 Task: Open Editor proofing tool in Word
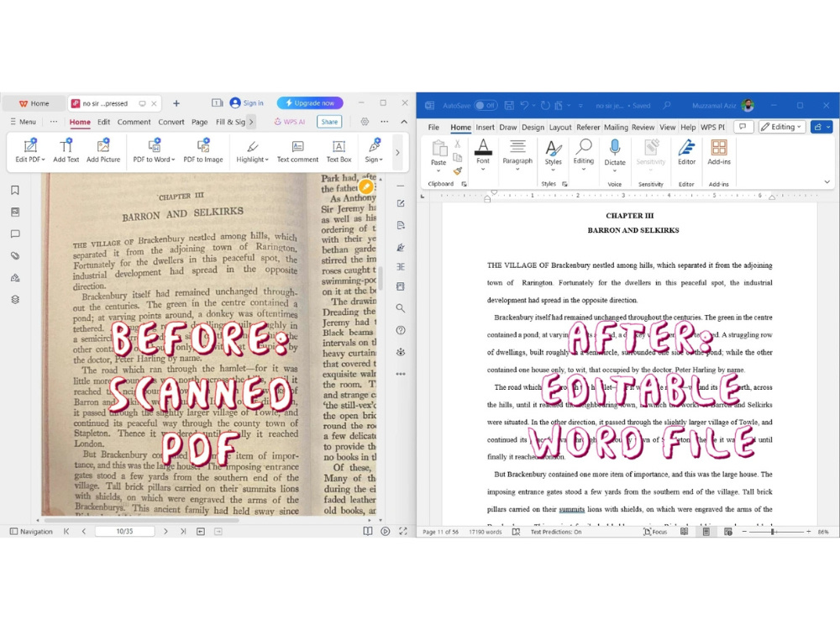click(686, 153)
